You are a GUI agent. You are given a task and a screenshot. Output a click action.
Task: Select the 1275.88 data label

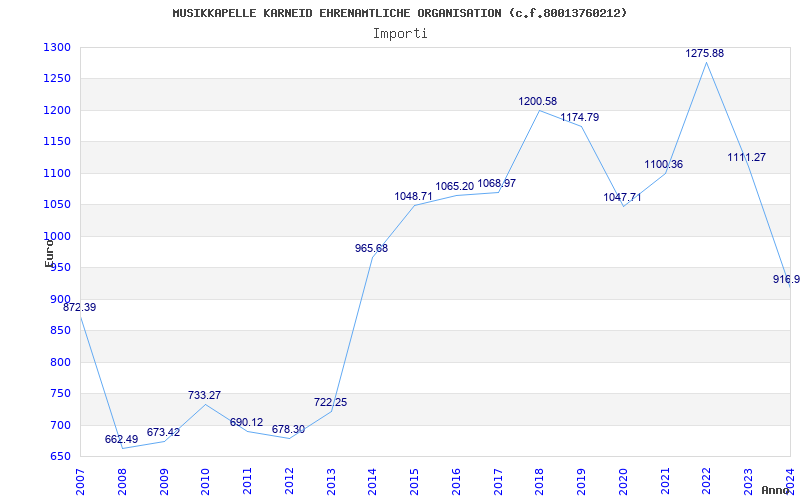coord(705,53)
